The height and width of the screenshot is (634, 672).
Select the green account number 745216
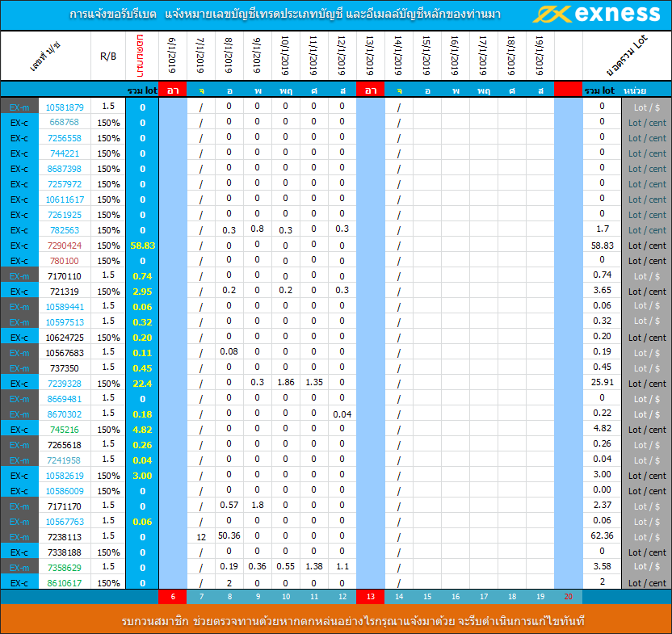point(65,430)
